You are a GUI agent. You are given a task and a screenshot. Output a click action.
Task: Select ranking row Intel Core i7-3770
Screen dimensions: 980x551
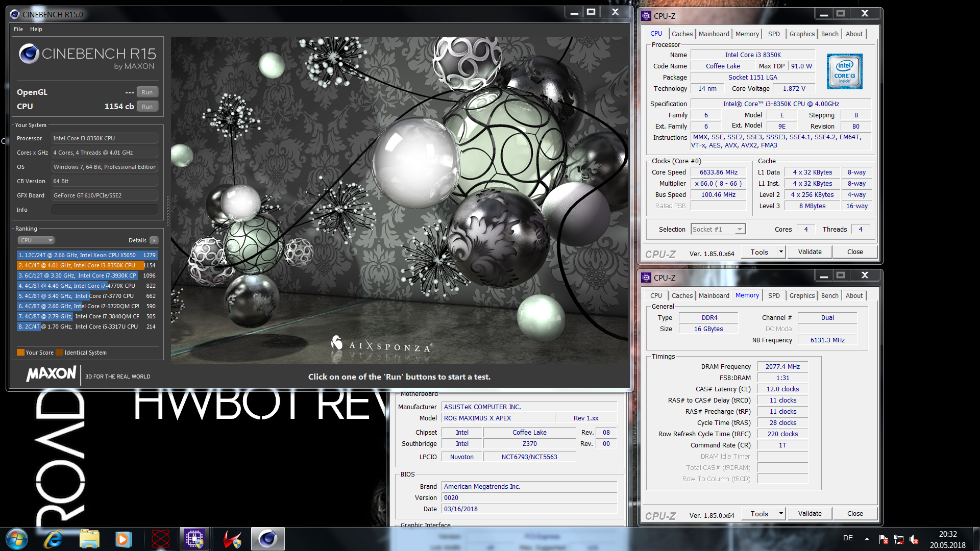pos(87,296)
